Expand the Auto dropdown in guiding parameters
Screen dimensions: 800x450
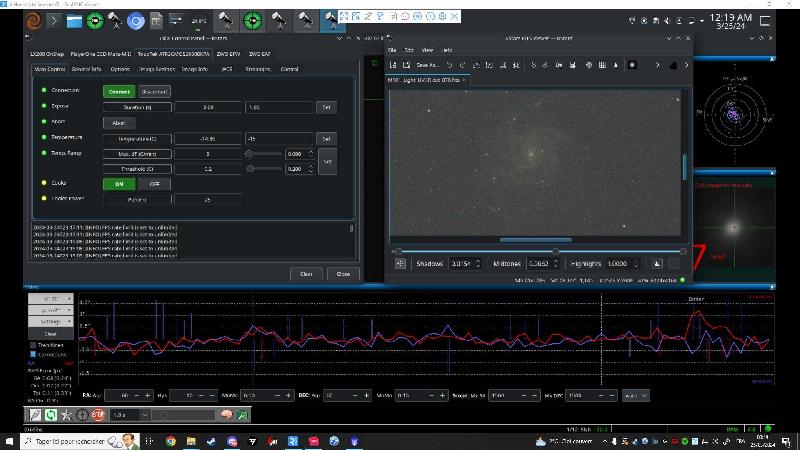pyautogui.click(x=636, y=395)
